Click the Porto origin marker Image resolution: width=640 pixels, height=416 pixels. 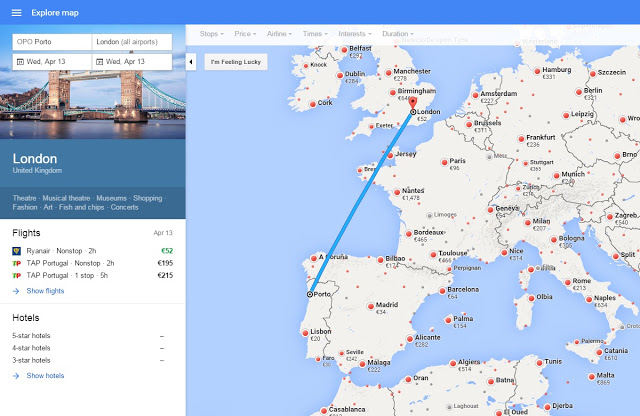tap(310, 294)
